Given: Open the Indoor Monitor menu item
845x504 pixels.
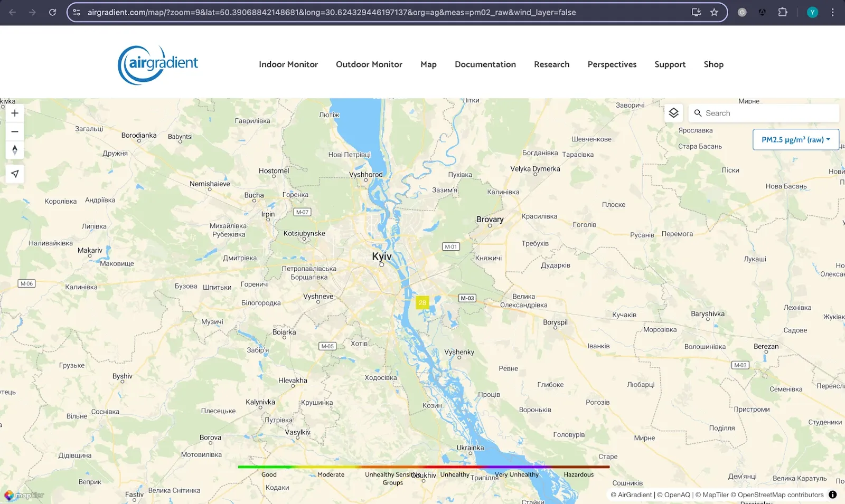Looking at the screenshot, I should point(288,64).
